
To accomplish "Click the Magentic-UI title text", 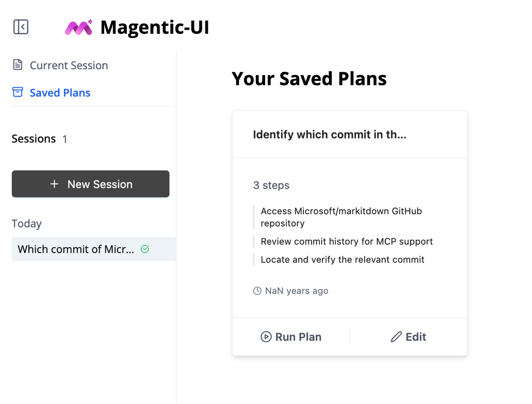I will pyautogui.click(x=155, y=28).
